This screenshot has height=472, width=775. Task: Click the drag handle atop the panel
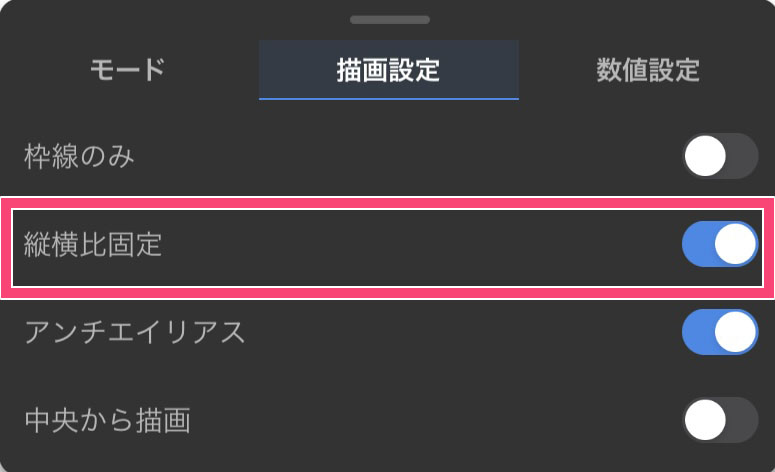(388, 19)
